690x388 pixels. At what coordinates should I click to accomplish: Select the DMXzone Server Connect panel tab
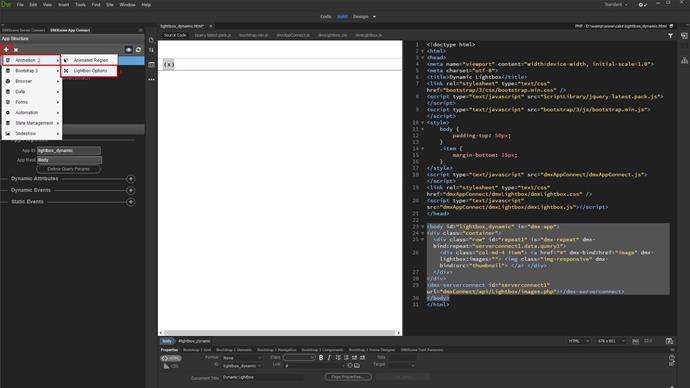pos(23,30)
